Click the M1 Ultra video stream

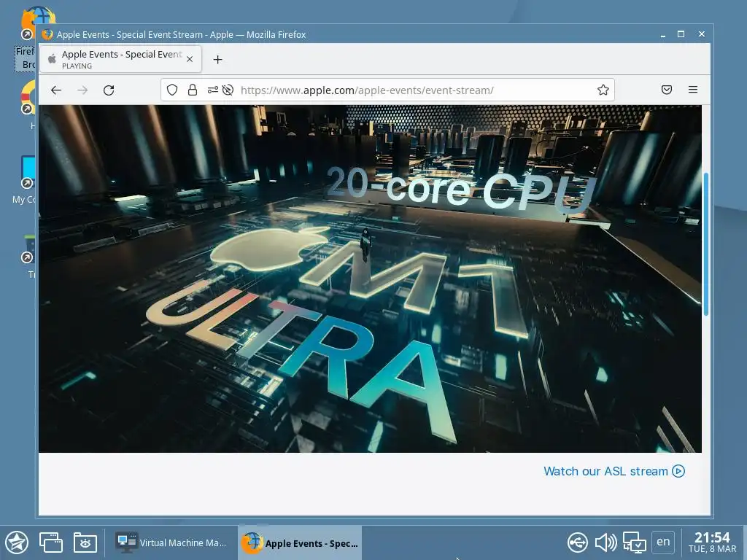point(370,279)
